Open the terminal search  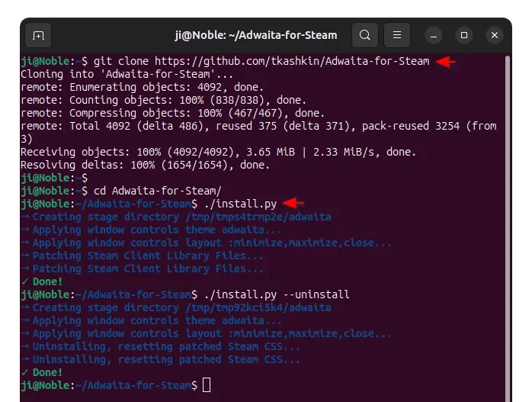coord(365,35)
